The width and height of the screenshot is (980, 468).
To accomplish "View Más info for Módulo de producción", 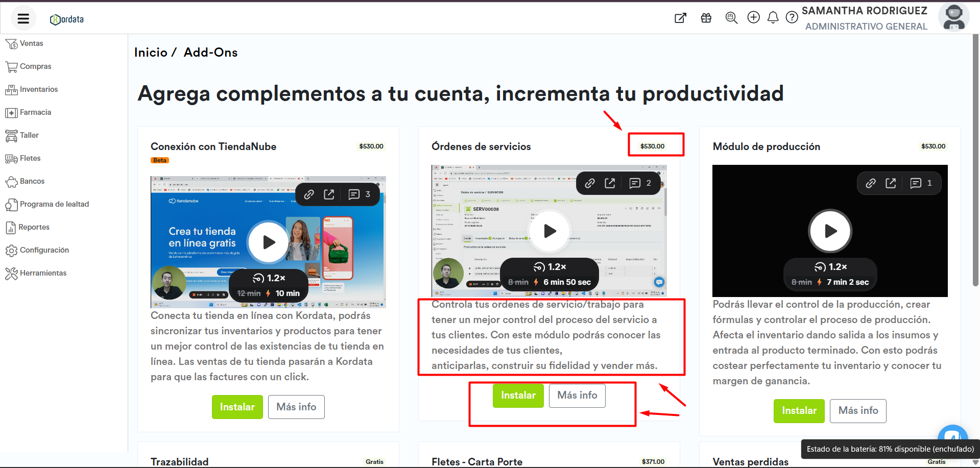I will [858, 411].
